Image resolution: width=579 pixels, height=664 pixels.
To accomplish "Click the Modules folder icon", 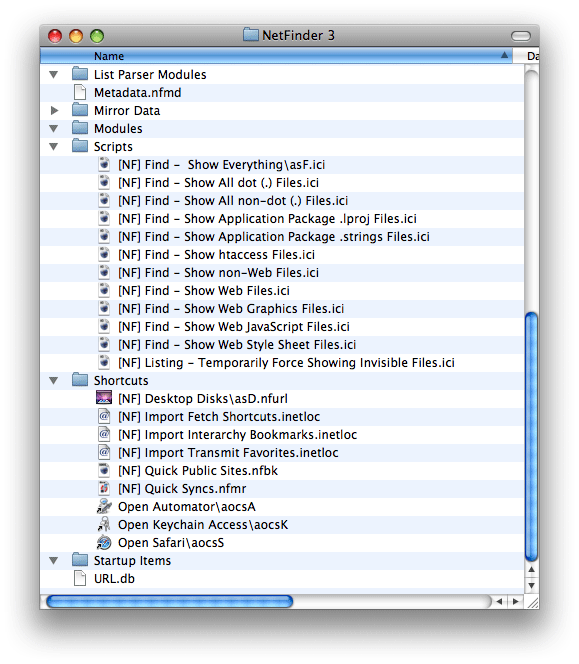I will (80, 128).
